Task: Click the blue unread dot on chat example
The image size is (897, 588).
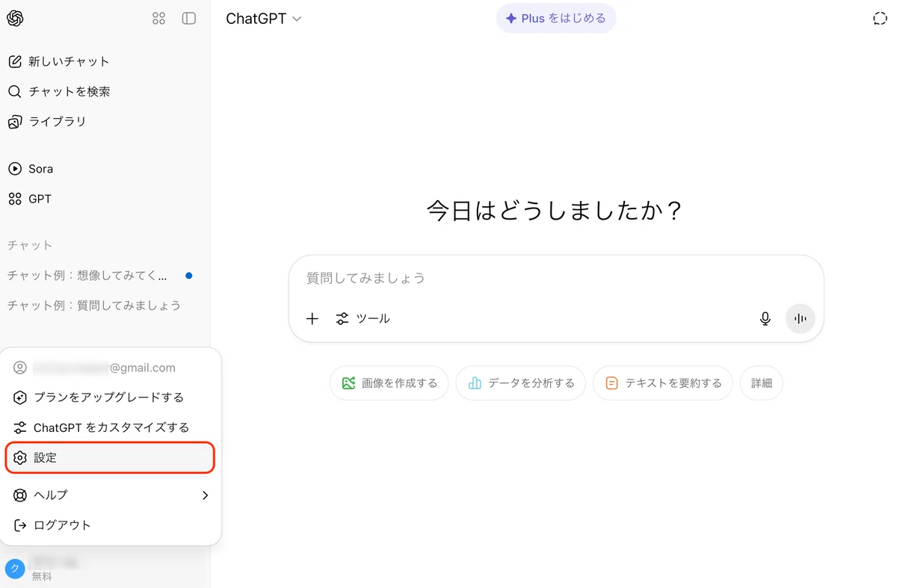Action: pos(188,275)
